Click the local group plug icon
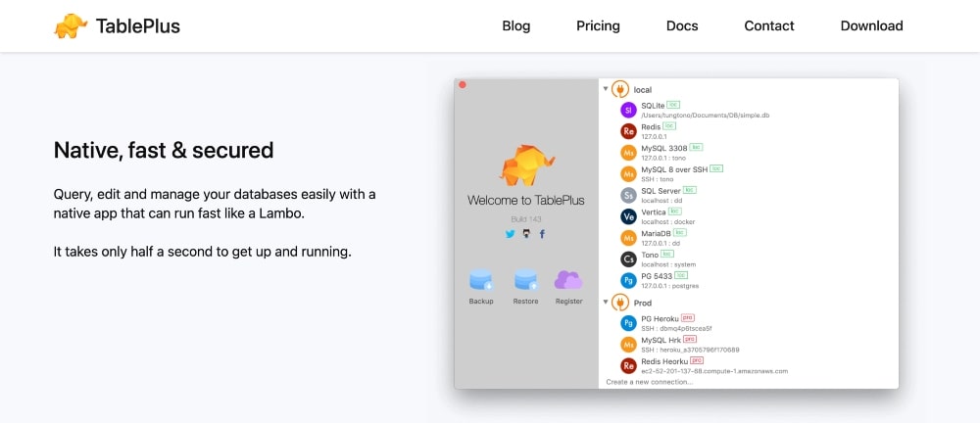This screenshot has width=980, height=423. click(x=620, y=90)
